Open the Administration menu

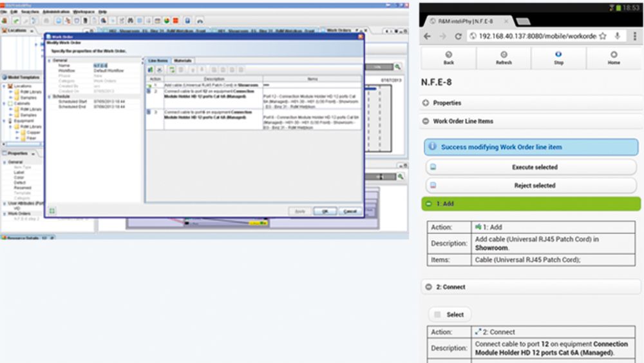(x=55, y=12)
